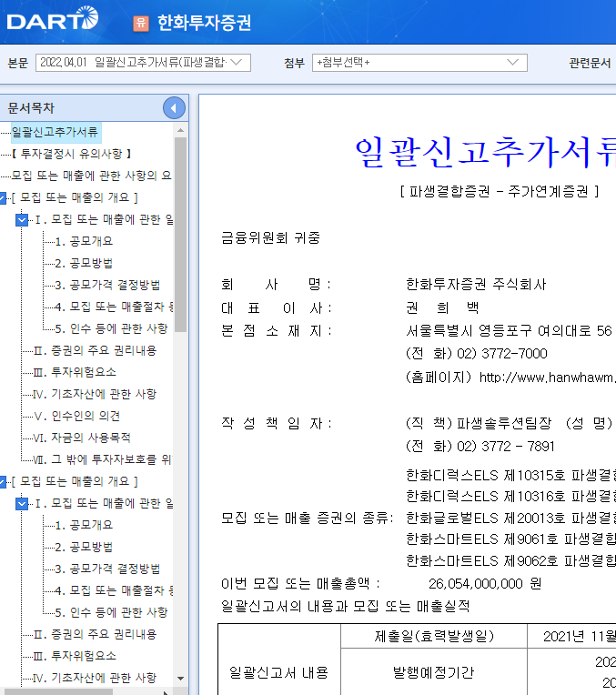Collapse second Ⅰ. 모집 또는 매출에 관한 node
The image size is (616, 695).
click(22, 503)
